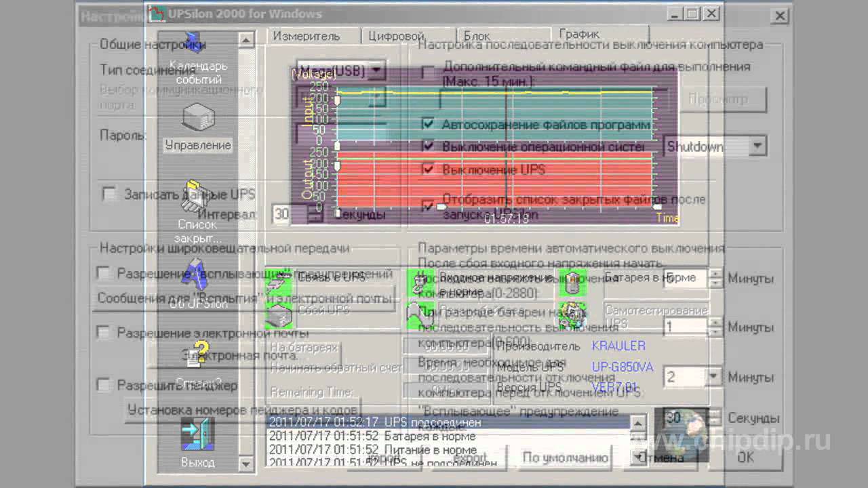Image resolution: width=868 pixels, height=488 pixels.
Task: Click the KRAULER manufacturer value
Action: [618, 346]
